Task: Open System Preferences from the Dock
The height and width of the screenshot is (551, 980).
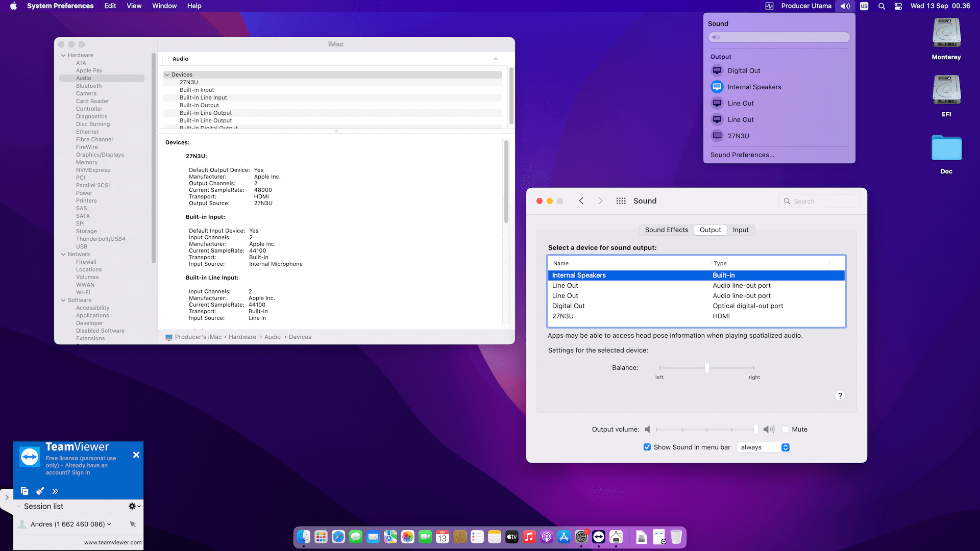Action: (x=581, y=537)
